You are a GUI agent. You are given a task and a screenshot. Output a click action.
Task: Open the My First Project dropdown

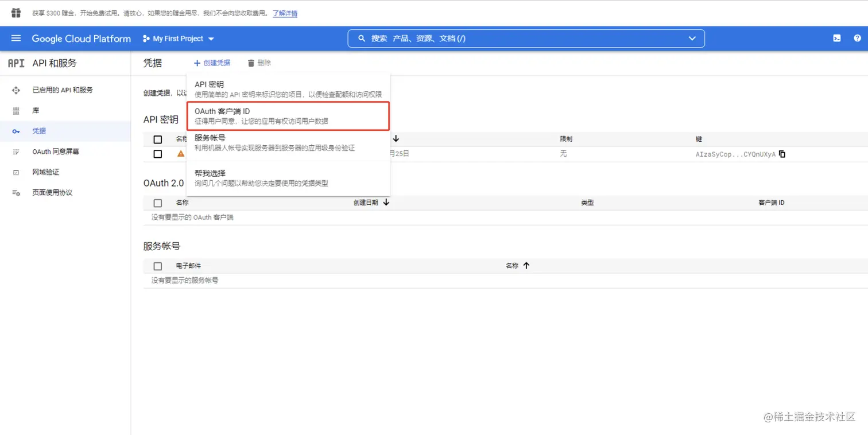(x=178, y=38)
